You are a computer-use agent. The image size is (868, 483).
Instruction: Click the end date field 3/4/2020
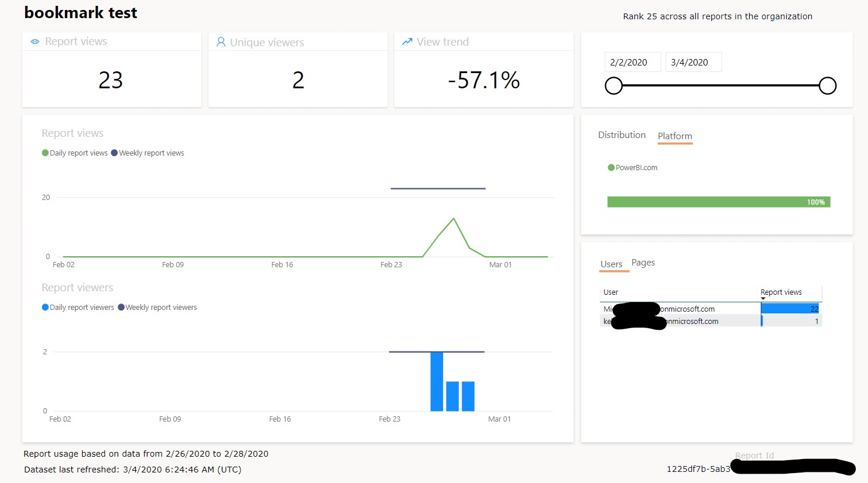pyautogui.click(x=694, y=62)
